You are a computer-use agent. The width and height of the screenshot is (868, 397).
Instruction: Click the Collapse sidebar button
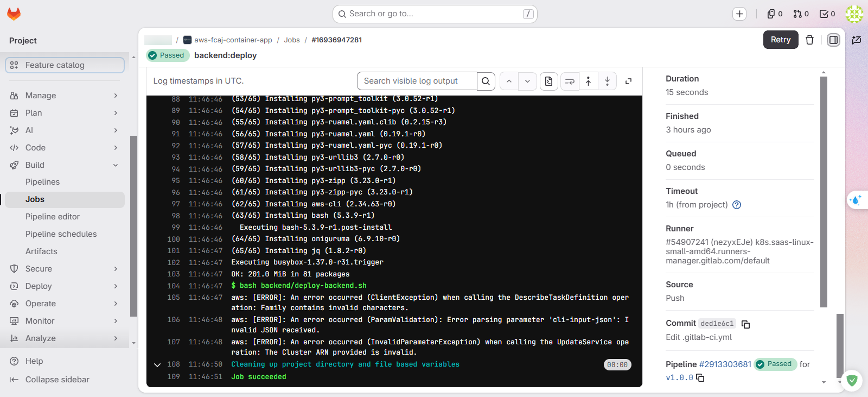[65, 380]
